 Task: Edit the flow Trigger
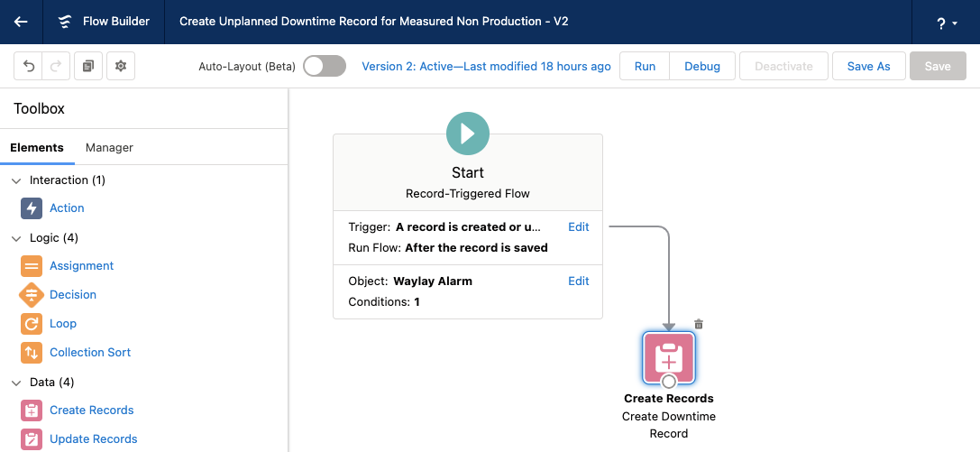[578, 227]
